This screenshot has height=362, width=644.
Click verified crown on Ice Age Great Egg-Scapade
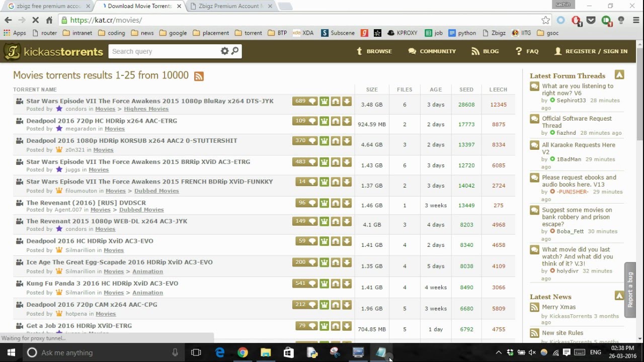324,262
